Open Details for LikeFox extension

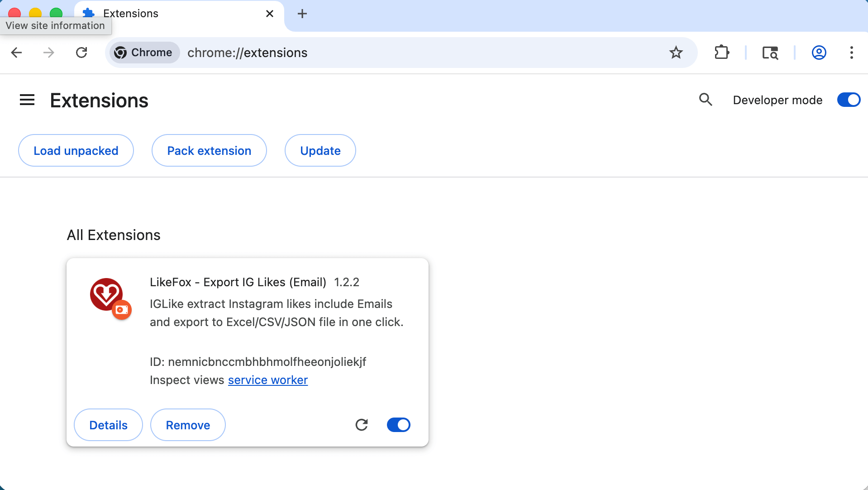pyautogui.click(x=108, y=425)
